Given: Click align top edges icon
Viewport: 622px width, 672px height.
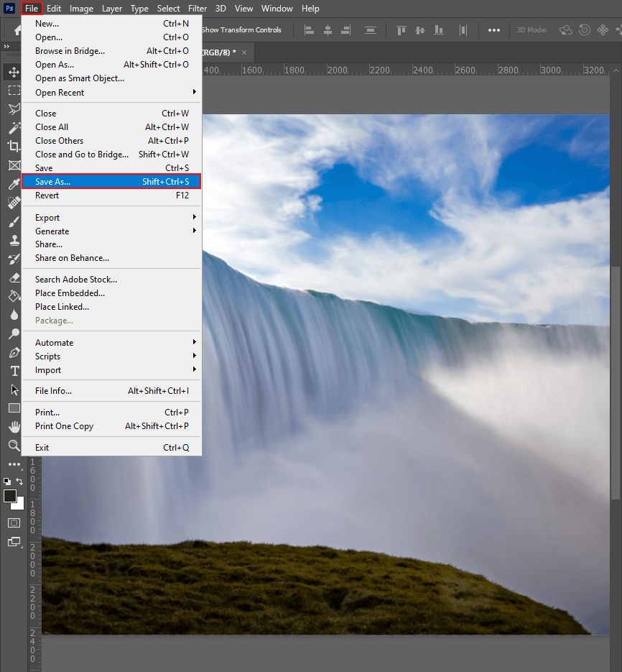Looking at the screenshot, I should (x=401, y=30).
